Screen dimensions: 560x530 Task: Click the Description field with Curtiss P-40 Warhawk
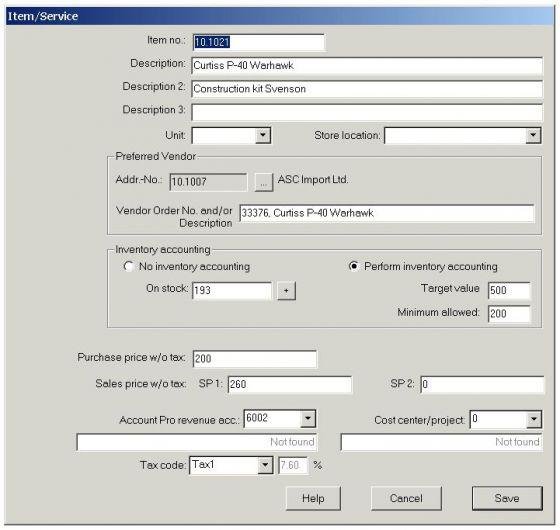tap(367, 65)
